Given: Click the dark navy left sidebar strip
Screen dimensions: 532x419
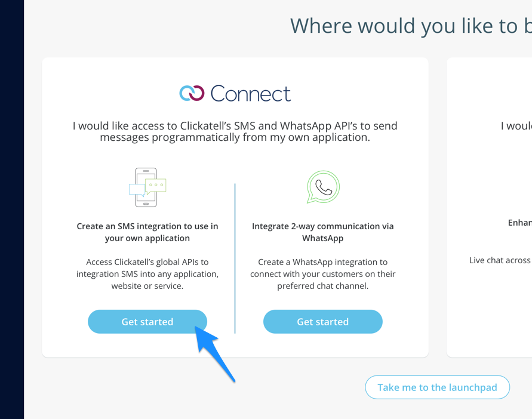Looking at the screenshot, I should tap(12, 209).
